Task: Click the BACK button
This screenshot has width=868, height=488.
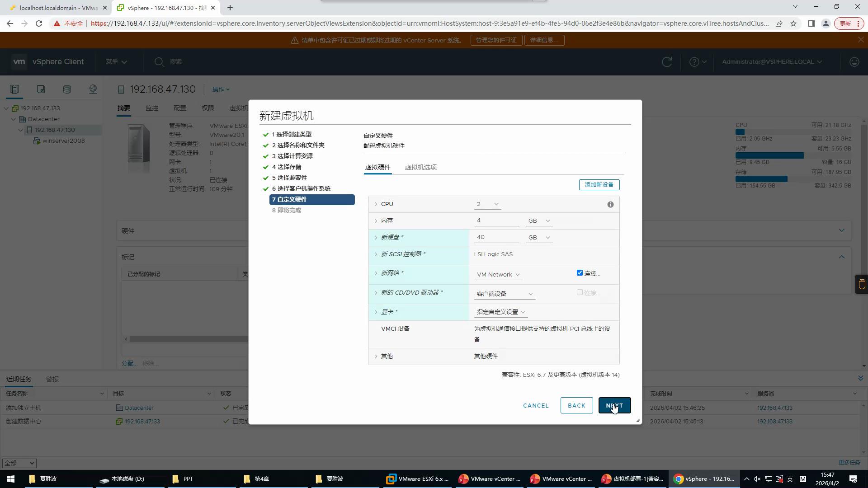Action: point(576,405)
